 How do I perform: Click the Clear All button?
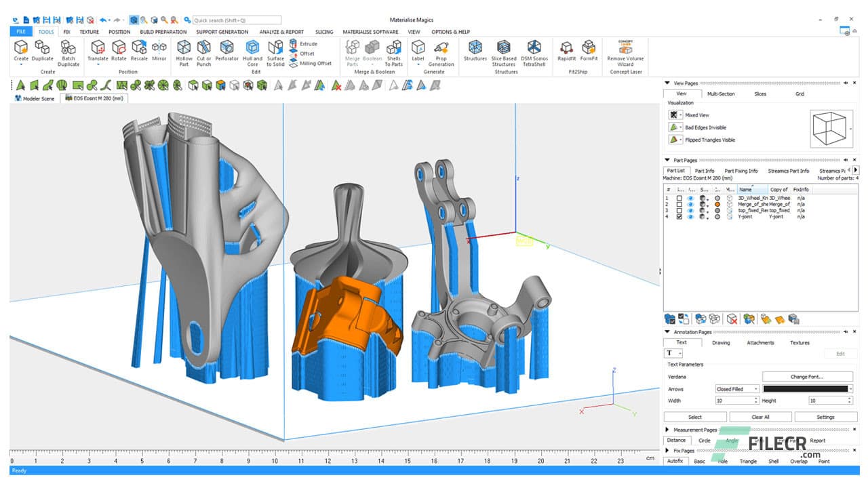coord(760,417)
